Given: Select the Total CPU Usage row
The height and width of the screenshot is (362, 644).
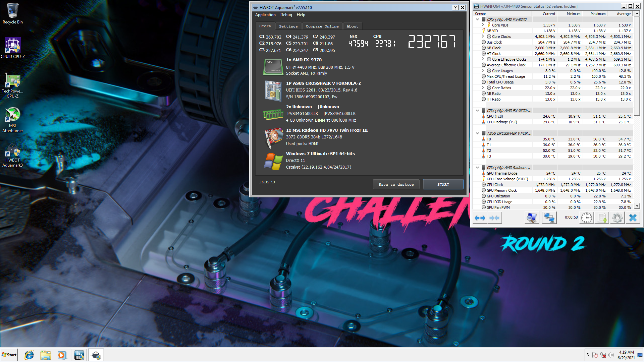Looking at the screenshot, I should [x=553, y=82].
